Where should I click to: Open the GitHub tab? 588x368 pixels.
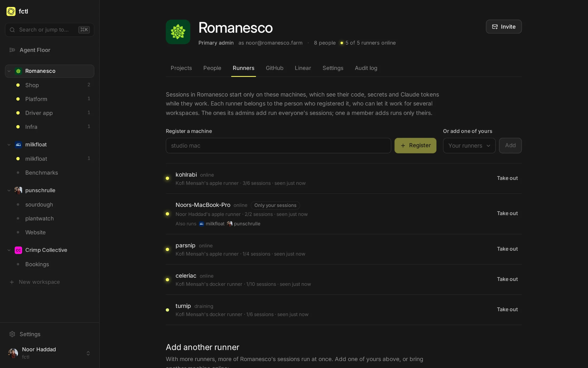[274, 68]
